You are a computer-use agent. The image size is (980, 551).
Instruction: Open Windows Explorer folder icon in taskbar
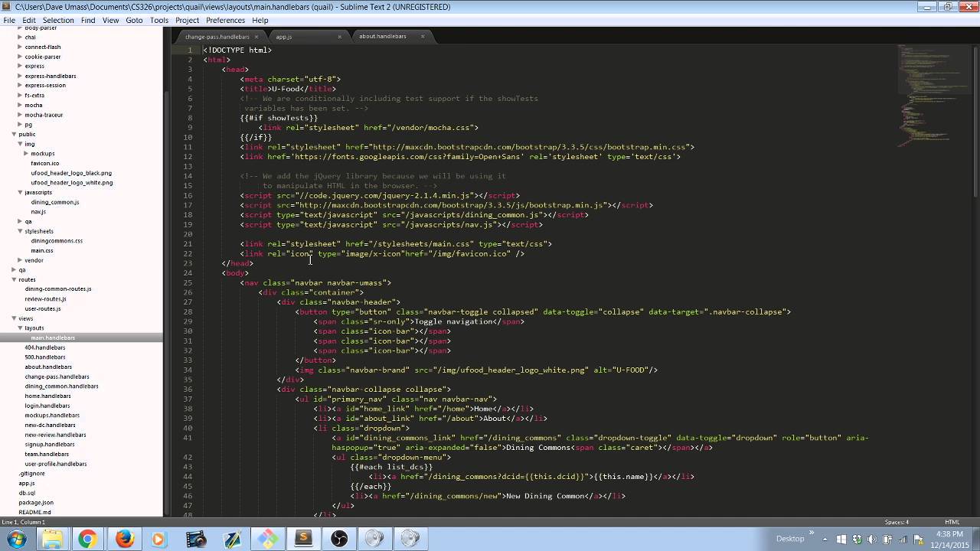click(51, 539)
